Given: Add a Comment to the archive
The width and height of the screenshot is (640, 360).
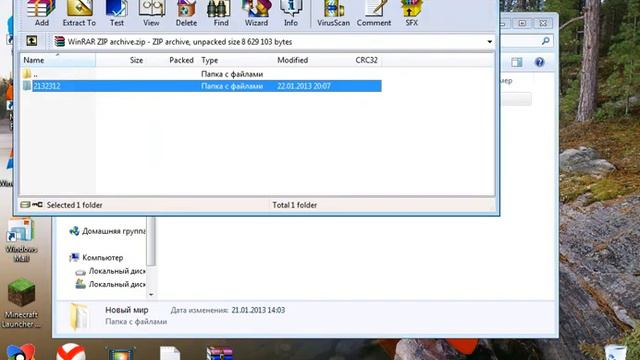Looking at the screenshot, I should tap(373, 14).
